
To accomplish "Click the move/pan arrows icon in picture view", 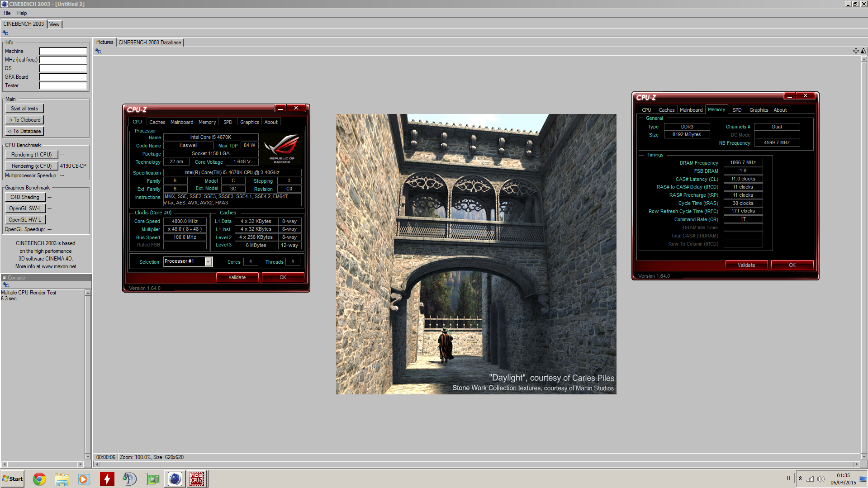I will pos(856,51).
